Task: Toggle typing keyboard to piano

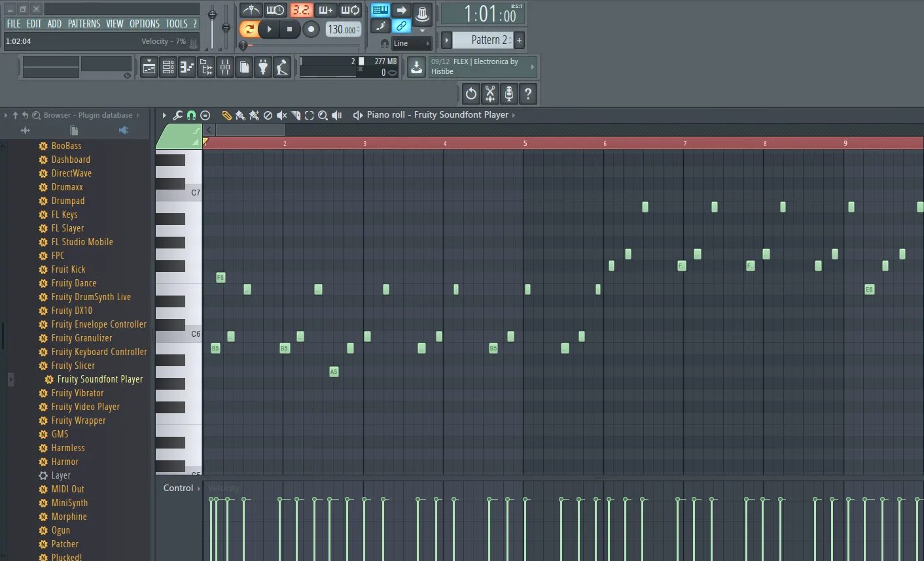Action: point(380,10)
